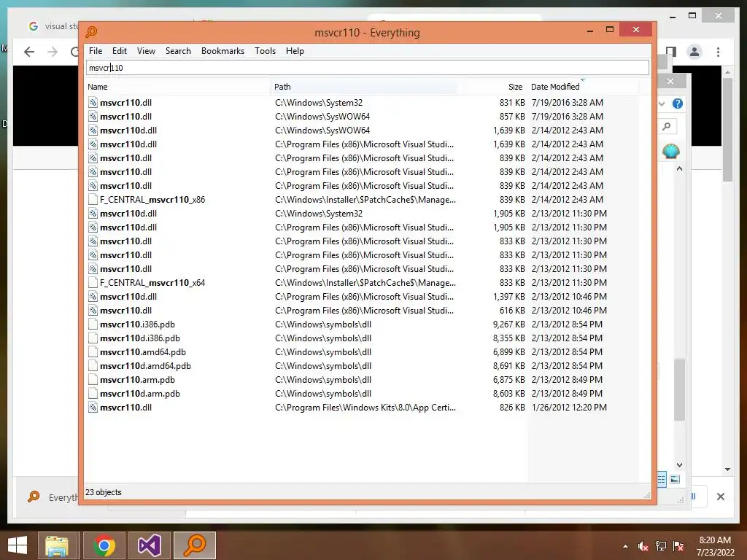Click down chevron at bottom of background panel

click(679, 464)
